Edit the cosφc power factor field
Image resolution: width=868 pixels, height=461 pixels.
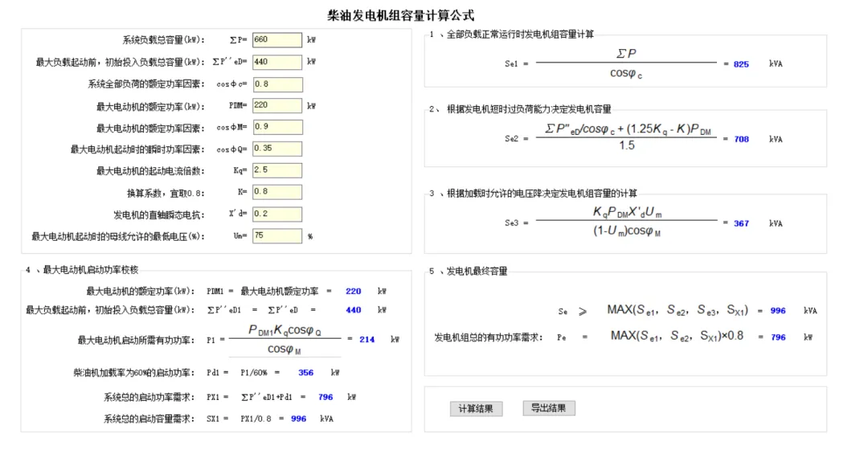(277, 84)
